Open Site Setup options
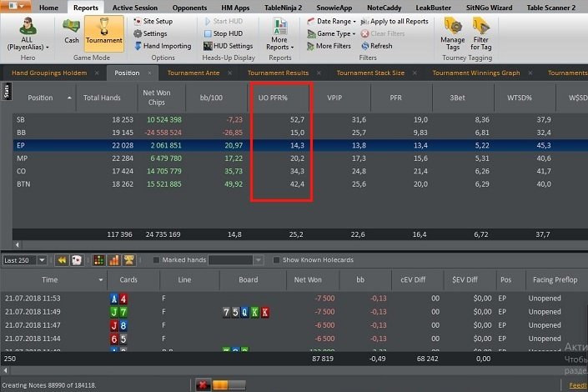 click(153, 21)
